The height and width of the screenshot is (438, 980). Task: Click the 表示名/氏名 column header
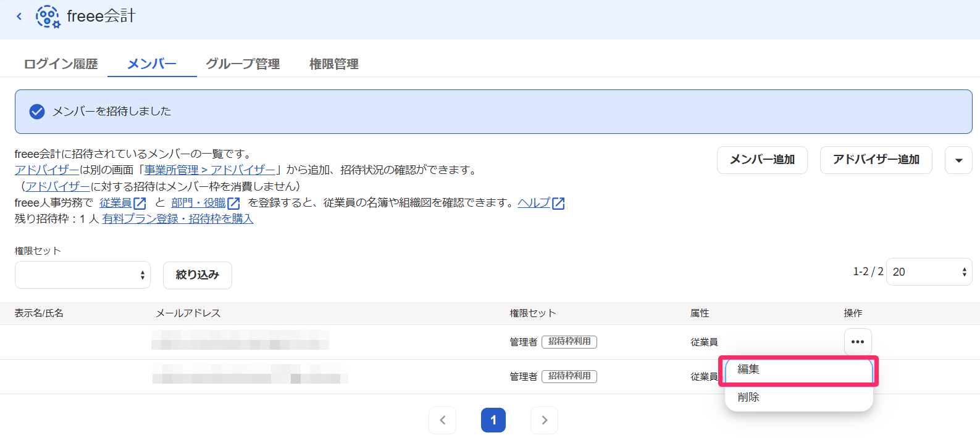(x=39, y=313)
